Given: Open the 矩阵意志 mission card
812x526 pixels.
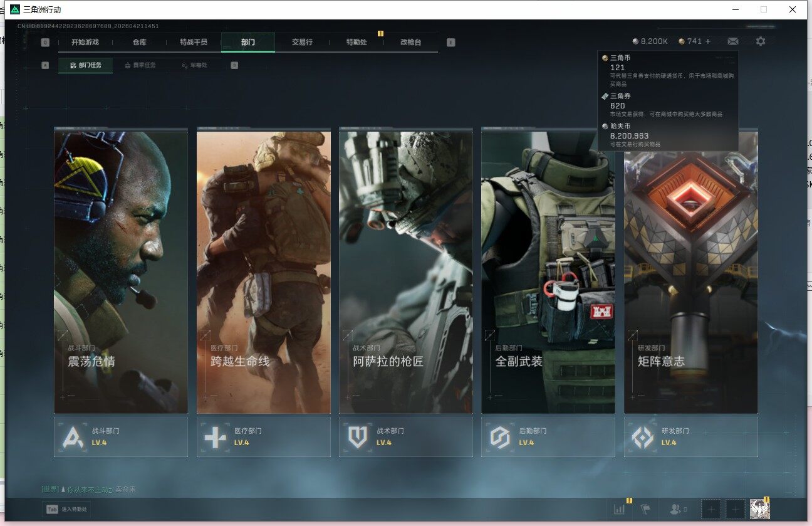Looking at the screenshot, I should (x=691, y=271).
